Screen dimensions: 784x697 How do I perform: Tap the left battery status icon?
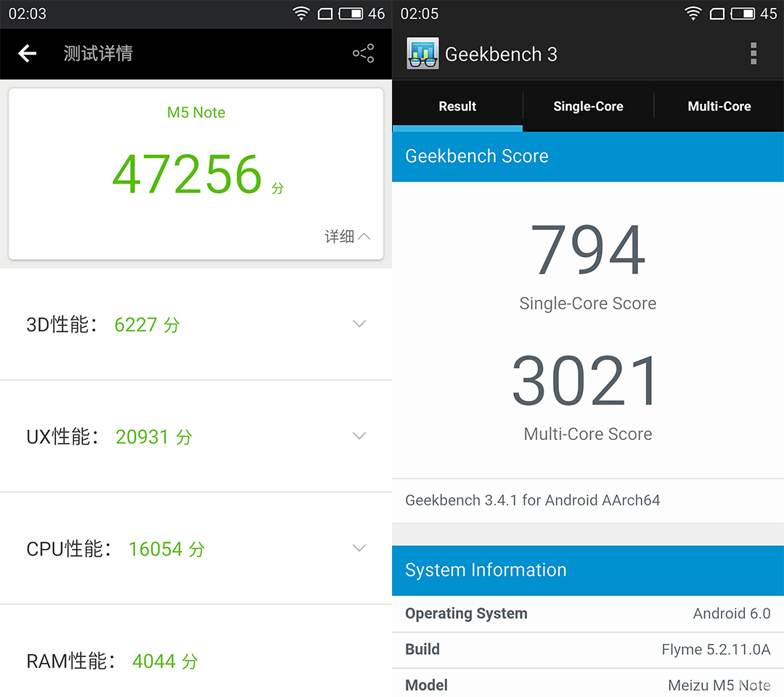351,14
